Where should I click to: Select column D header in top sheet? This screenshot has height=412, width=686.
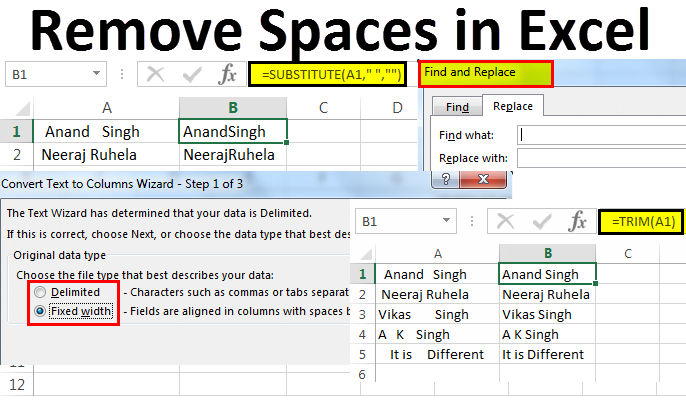tap(397, 108)
